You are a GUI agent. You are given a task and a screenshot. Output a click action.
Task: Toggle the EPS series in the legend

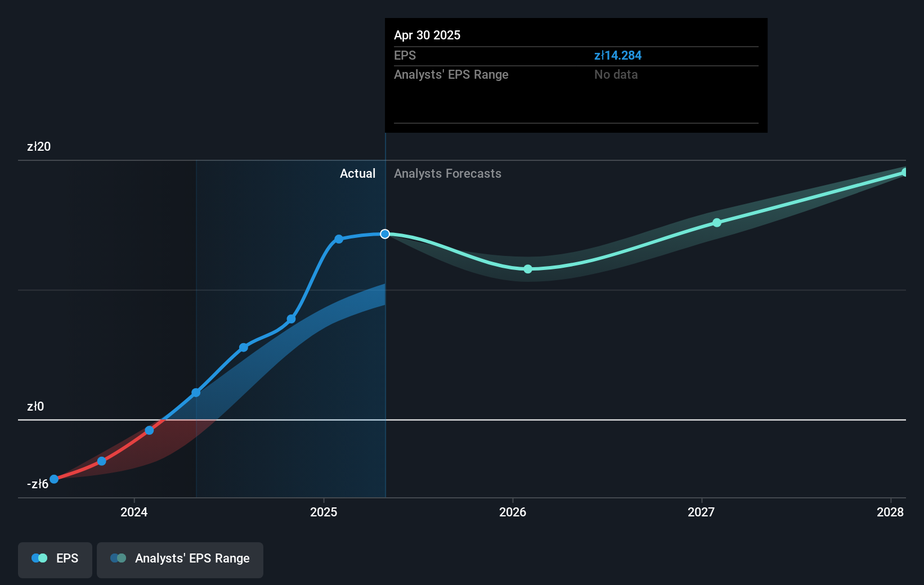pyautogui.click(x=55, y=560)
